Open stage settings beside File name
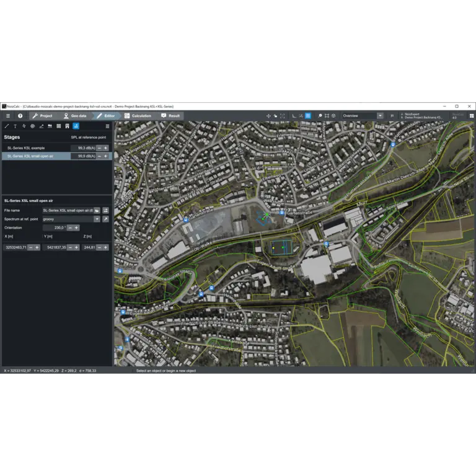Screen dimensions: 476x476 point(105,210)
